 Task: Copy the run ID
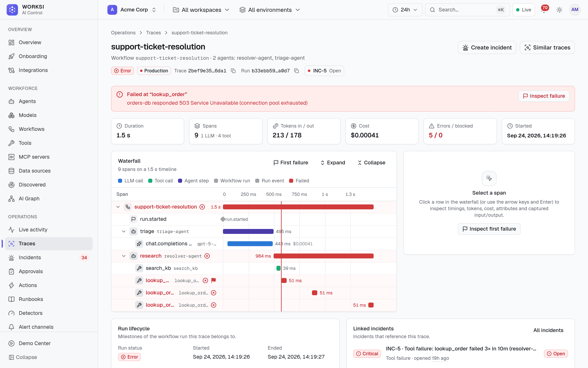(296, 71)
